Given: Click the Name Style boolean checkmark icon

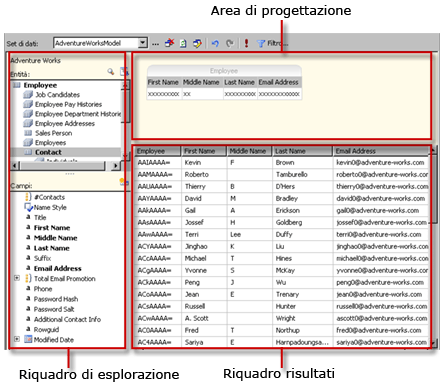Looking at the screenshot, I should [x=28, y=207].
